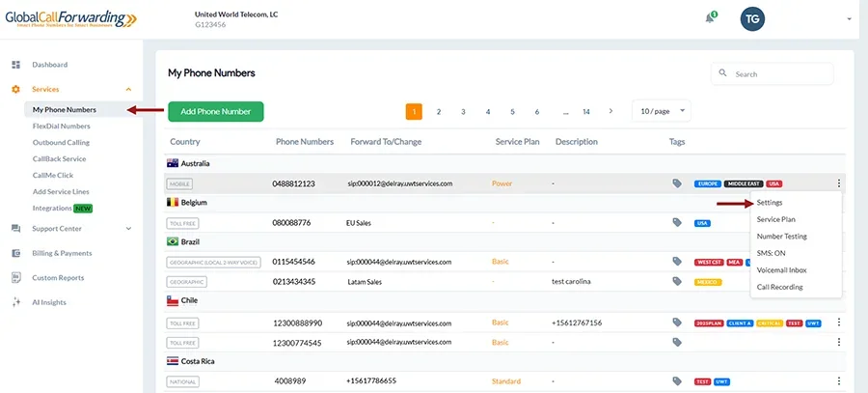Click the Add Phone Number button
The width and height of the screenshot is (868, 393).
pos(215,111)
